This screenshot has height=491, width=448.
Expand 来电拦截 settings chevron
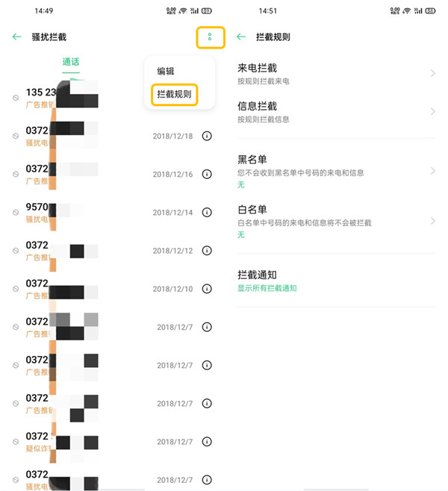pos(433,73)
